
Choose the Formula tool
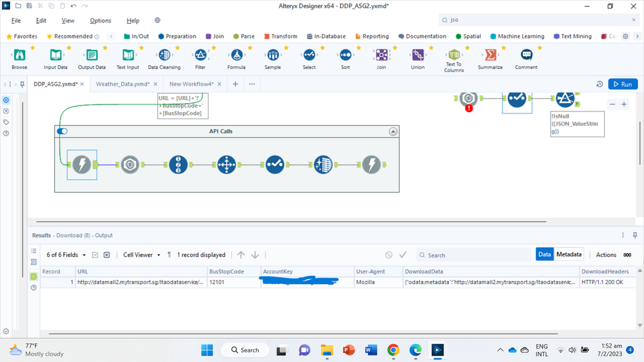[237, 55]
